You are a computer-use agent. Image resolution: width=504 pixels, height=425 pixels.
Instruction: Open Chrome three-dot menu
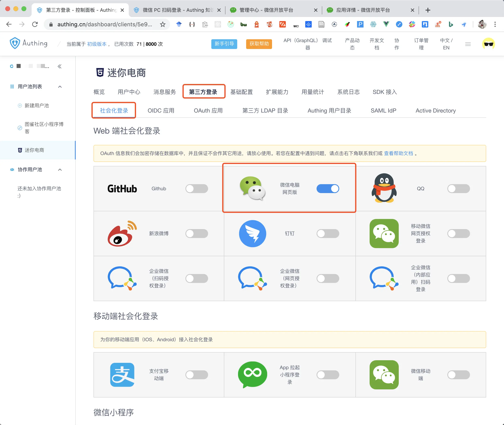(x=495, y=24)
